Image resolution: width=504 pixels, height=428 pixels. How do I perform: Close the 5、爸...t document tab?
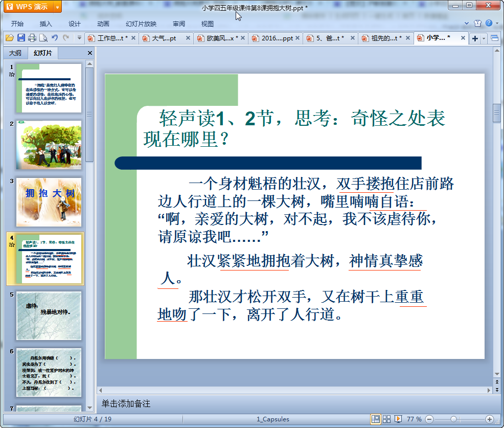pos(353,38)
